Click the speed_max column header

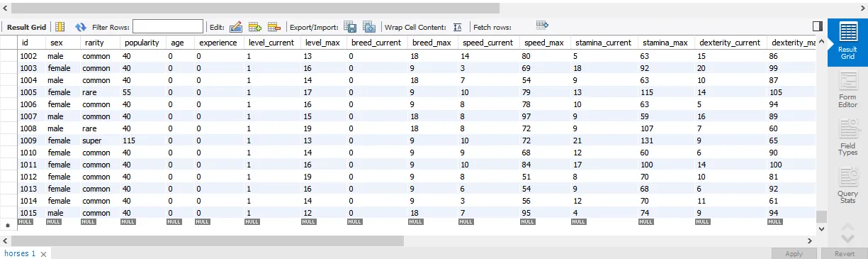point(544,43)
